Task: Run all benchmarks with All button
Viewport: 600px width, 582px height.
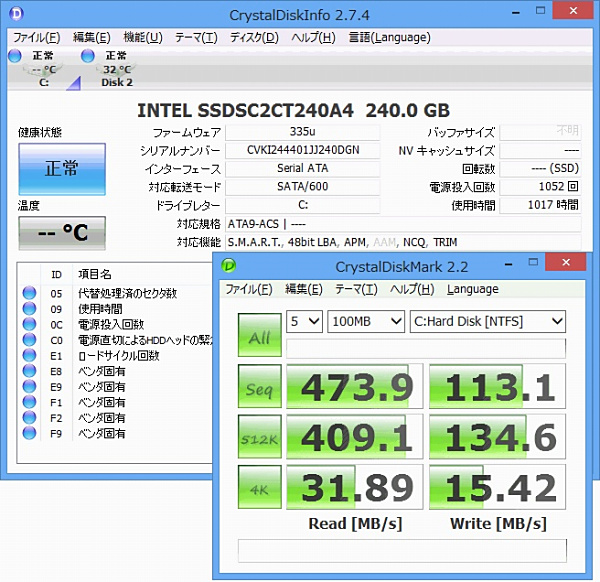Action: click(x=259, y=335)
